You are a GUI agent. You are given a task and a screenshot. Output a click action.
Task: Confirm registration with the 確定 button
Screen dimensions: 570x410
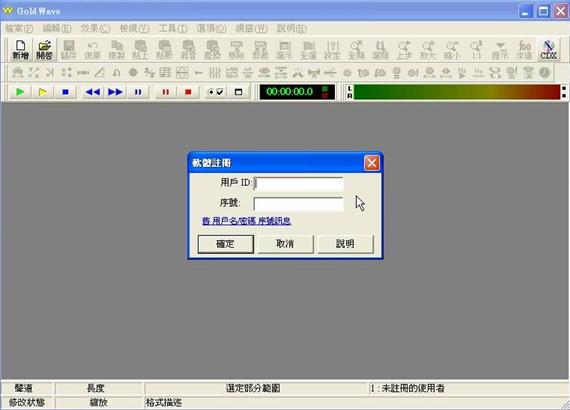[x=226, y=244]
